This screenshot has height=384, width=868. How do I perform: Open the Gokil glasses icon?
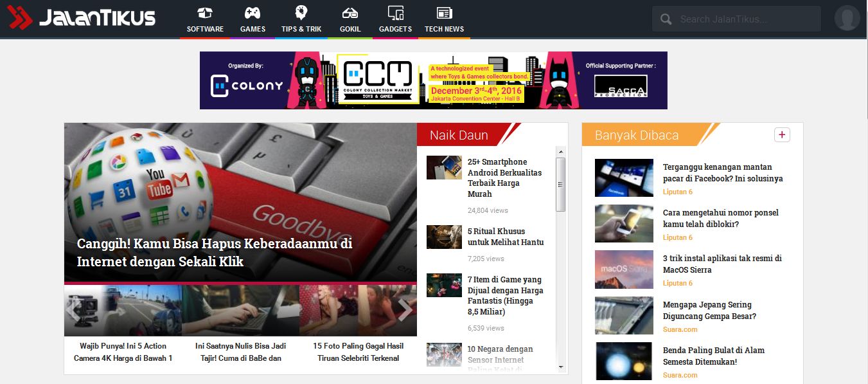coord(350,12)
